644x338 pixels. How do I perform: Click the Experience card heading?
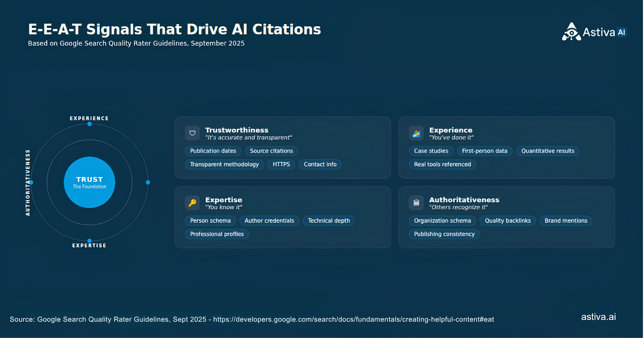451,130
